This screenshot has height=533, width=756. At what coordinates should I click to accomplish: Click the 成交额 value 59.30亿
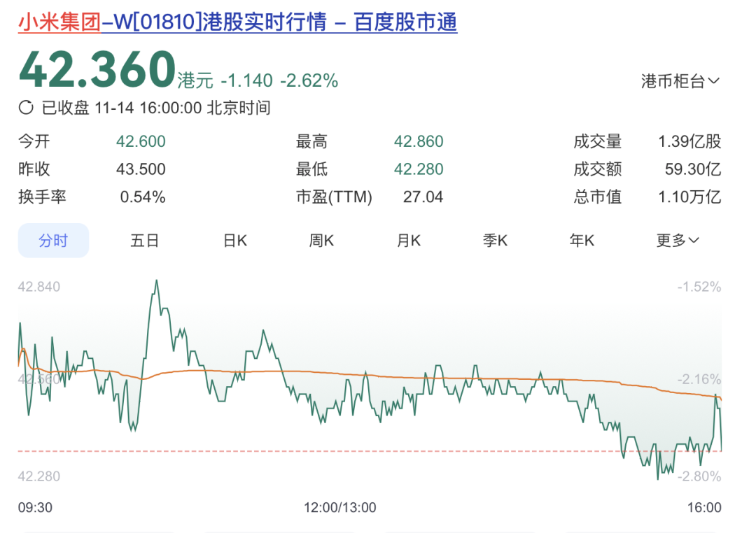click(x=693, y=169)
